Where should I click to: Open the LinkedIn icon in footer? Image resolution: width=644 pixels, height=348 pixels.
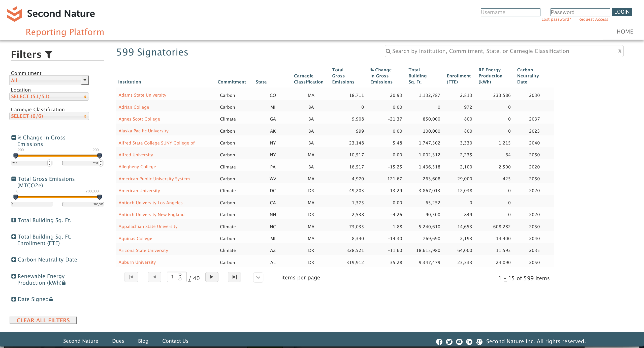coord(469,341)
